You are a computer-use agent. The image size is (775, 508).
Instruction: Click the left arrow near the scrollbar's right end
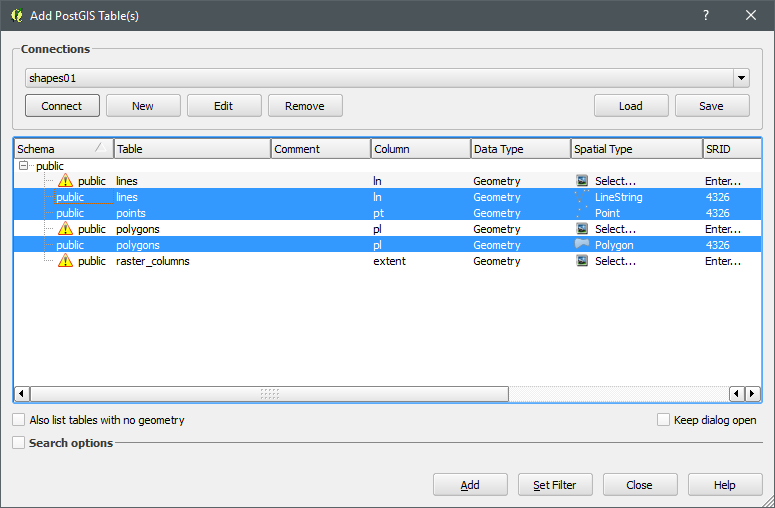(737, 394)
